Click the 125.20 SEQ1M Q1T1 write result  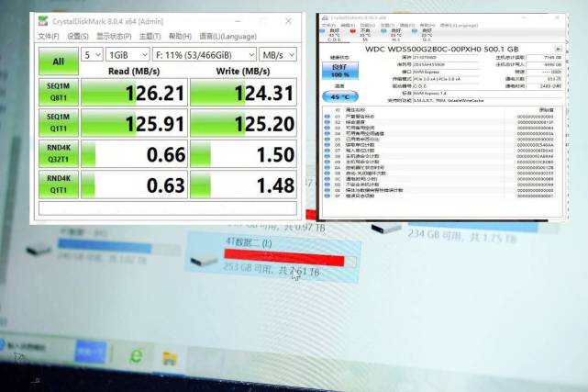(243, 123)
